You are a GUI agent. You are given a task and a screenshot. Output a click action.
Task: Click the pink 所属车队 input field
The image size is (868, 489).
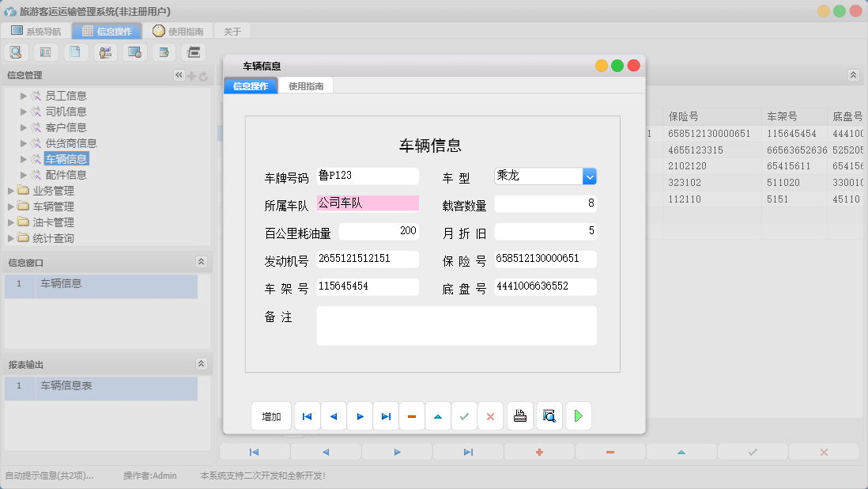[x=368, y=203]
